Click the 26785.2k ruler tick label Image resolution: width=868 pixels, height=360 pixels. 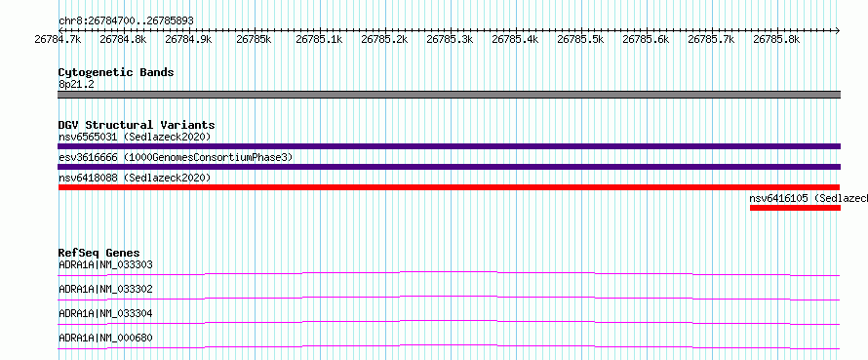(384, 39)
